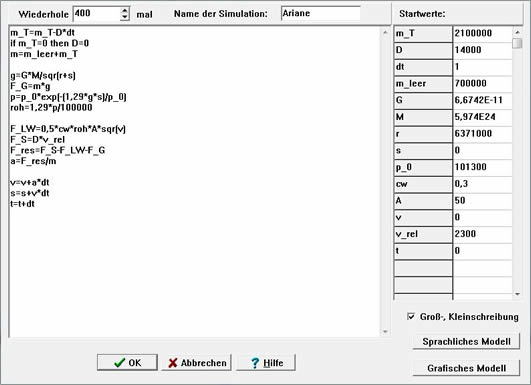Select the value 14000 for D
531x385 pixels.
[483, 50]
